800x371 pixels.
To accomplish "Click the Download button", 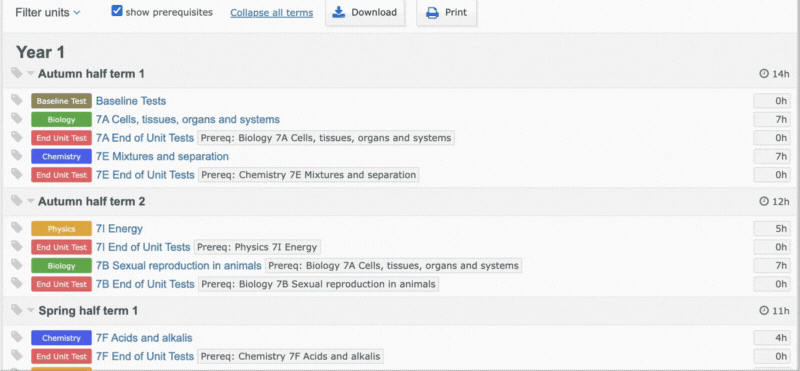I will [365, 13].
